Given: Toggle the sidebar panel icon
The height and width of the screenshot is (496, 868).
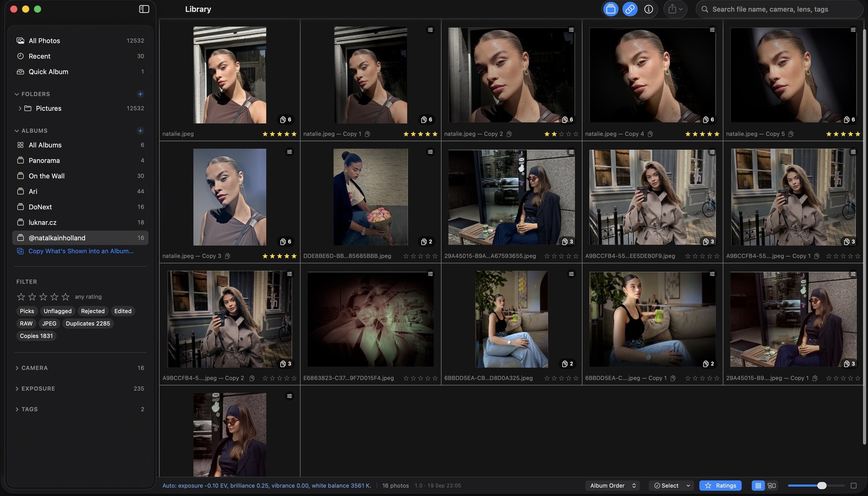Looking at the screenshot, I should (x=144, y=9).
